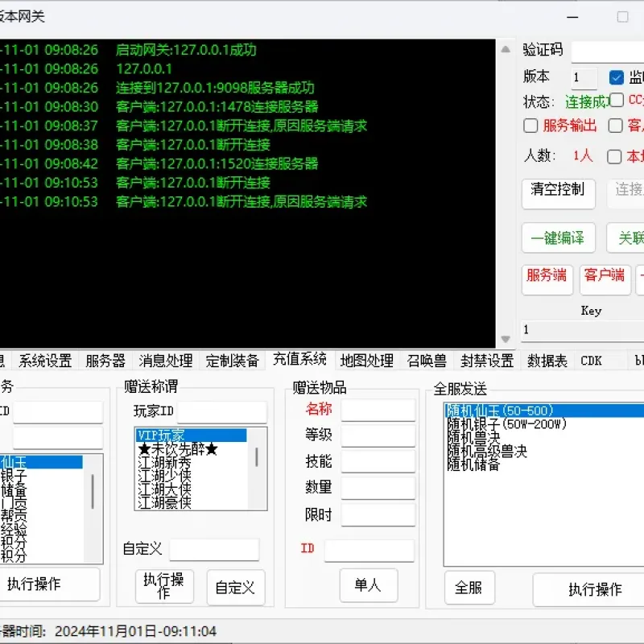The height and width of the screenshot is (644, 644).
Task: Tick the checkbox right of 服务输出
Action: (x=615, y=126)
